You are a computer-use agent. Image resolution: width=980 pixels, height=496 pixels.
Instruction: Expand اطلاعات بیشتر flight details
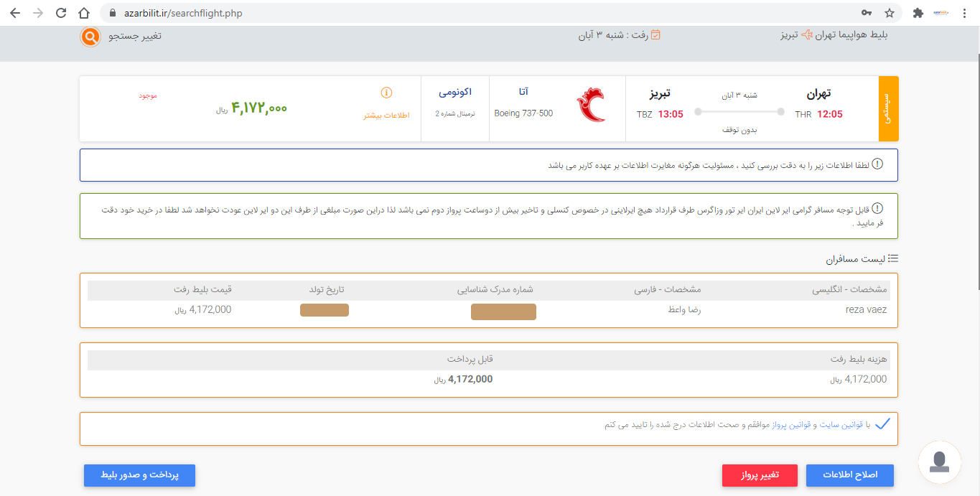click(386, 115)
